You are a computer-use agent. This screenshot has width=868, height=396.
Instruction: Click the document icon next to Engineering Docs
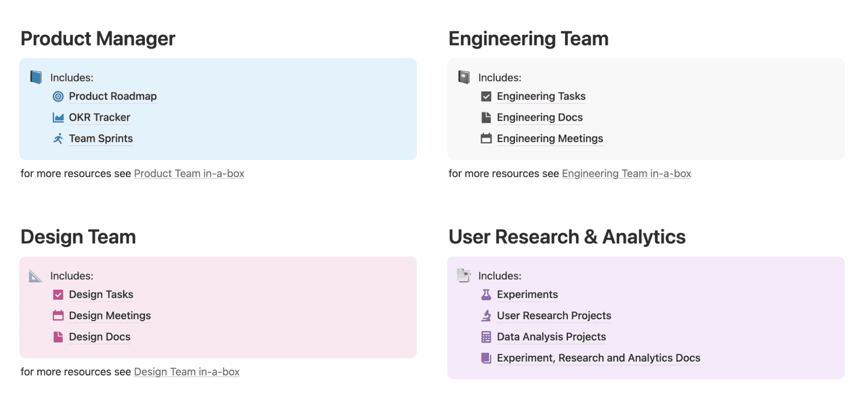pyautogui.click(x=486, y=117)
